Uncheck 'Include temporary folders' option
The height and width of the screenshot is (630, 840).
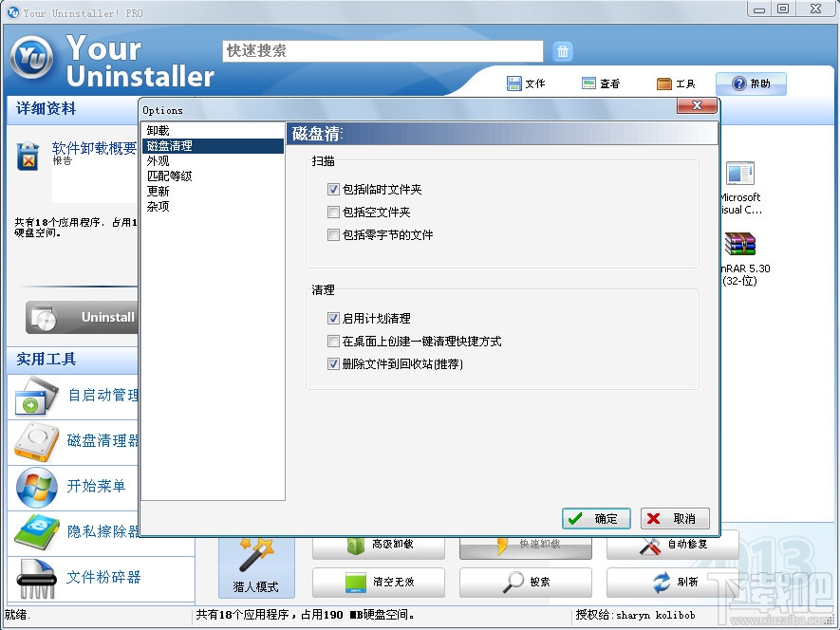(x=334, y=189)
